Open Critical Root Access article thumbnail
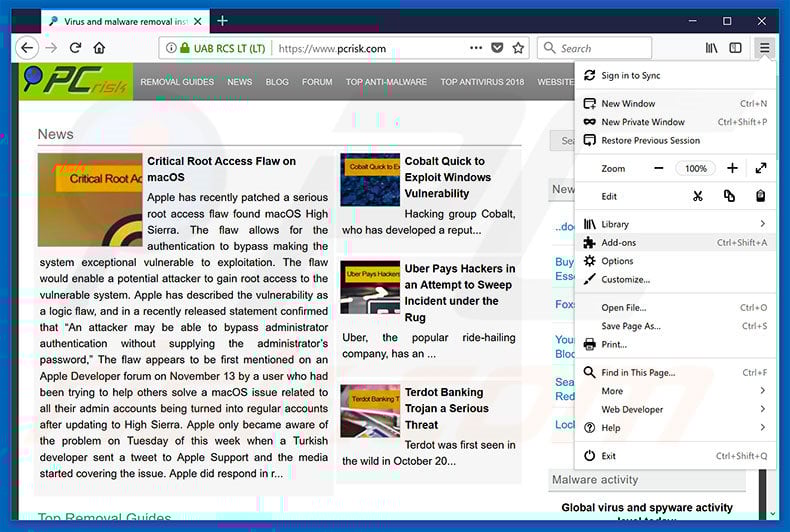Image resolution: width=790 pixels, height=532 pixels. pos(90,200)
